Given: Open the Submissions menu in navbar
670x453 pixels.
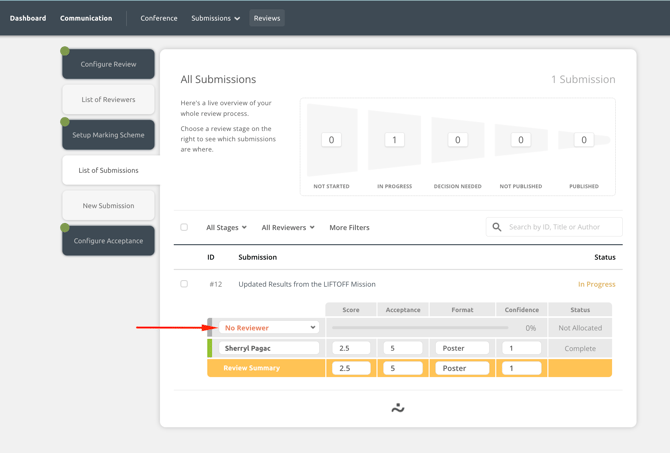Looking at the screenshot, I should pyautogui.click(x=216, y=18).
